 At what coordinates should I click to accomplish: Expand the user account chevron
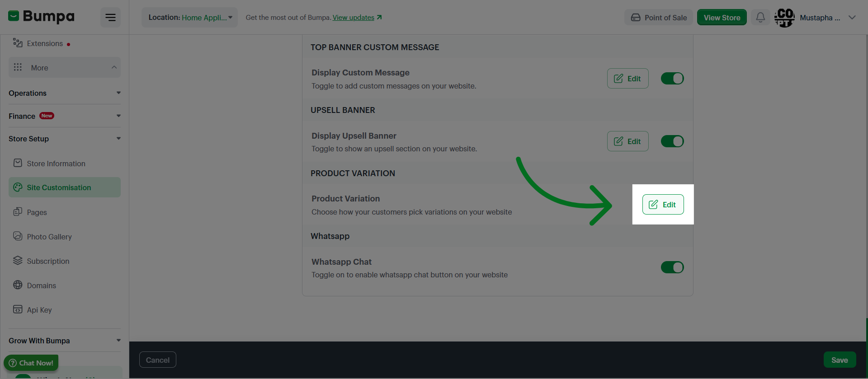coord(852,18)
